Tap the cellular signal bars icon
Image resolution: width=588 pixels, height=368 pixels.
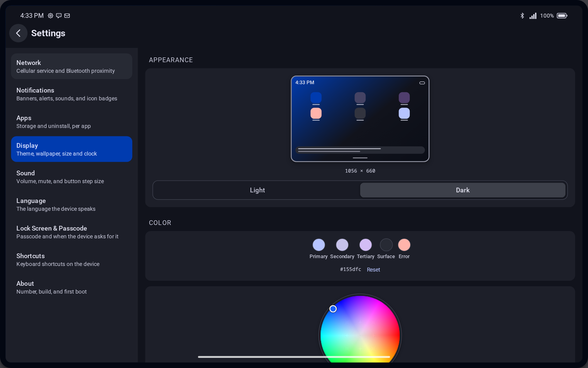(x=533, y=16)
